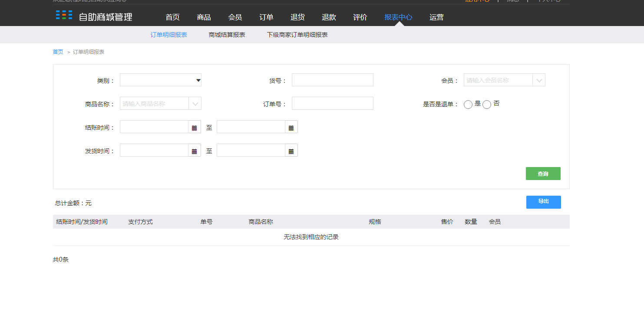Open the 运营 nav menu
The image size is (644, 328).
point(436,17)
